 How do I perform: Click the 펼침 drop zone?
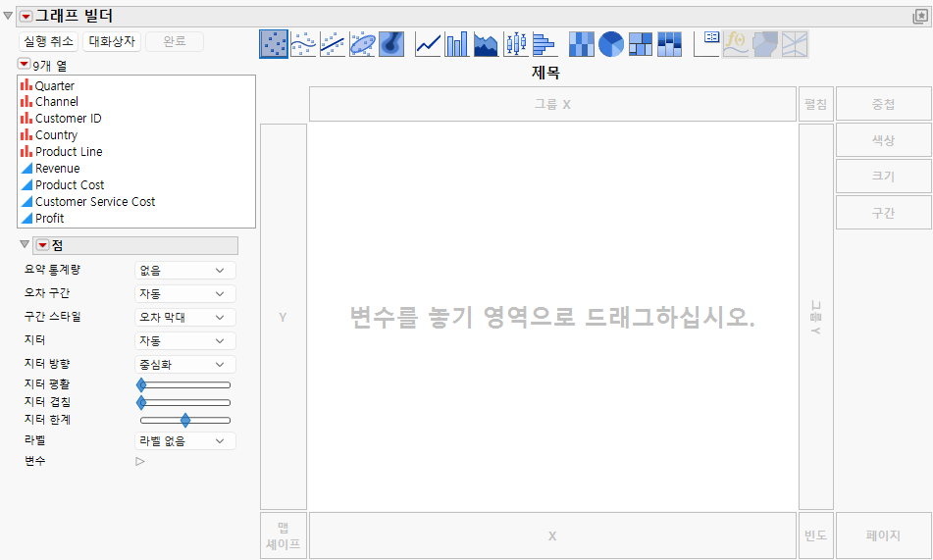(816, 104)
